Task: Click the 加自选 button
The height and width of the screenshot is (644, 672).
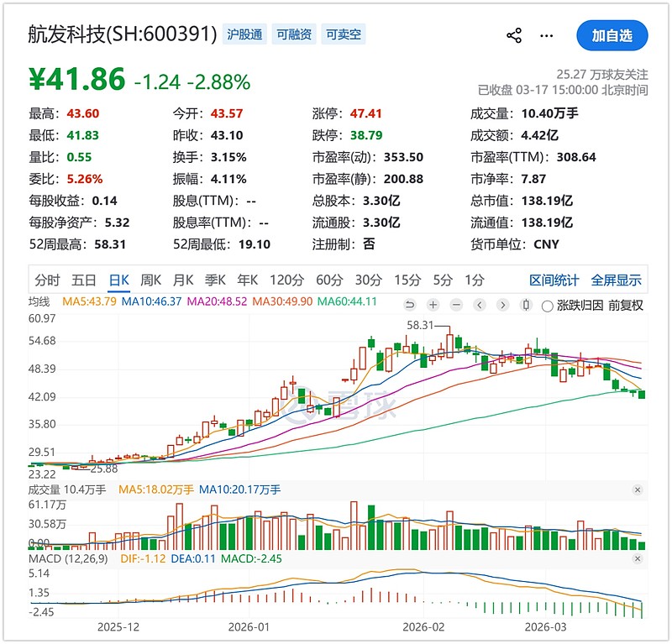Action: click(612, 35)
